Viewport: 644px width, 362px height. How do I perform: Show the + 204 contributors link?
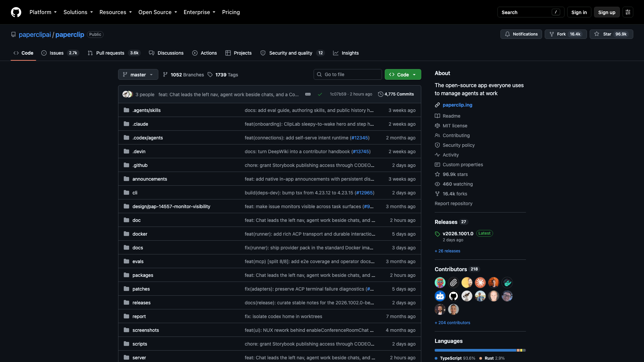click(452, 322)
